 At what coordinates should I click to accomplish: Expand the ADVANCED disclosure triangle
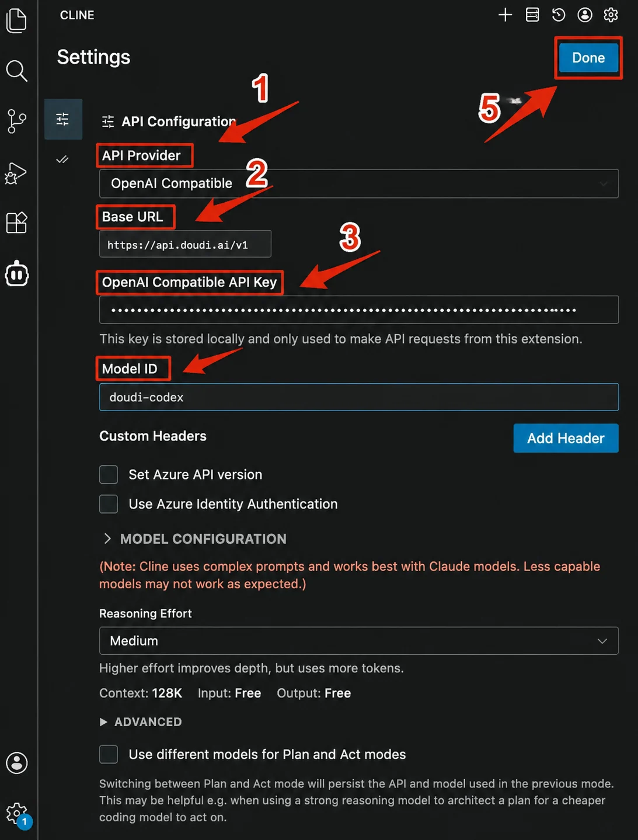(103, 722)
